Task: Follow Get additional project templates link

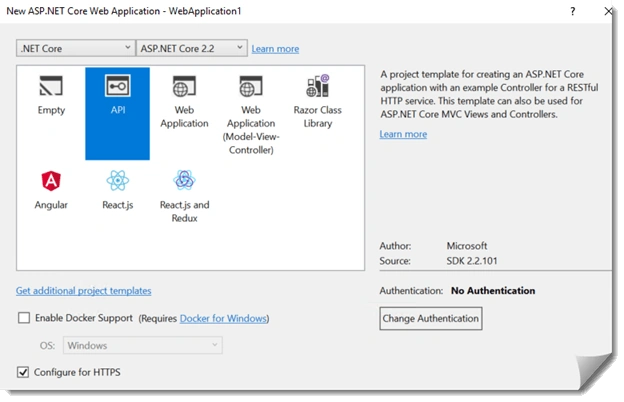Action: [x=84, y=291]
